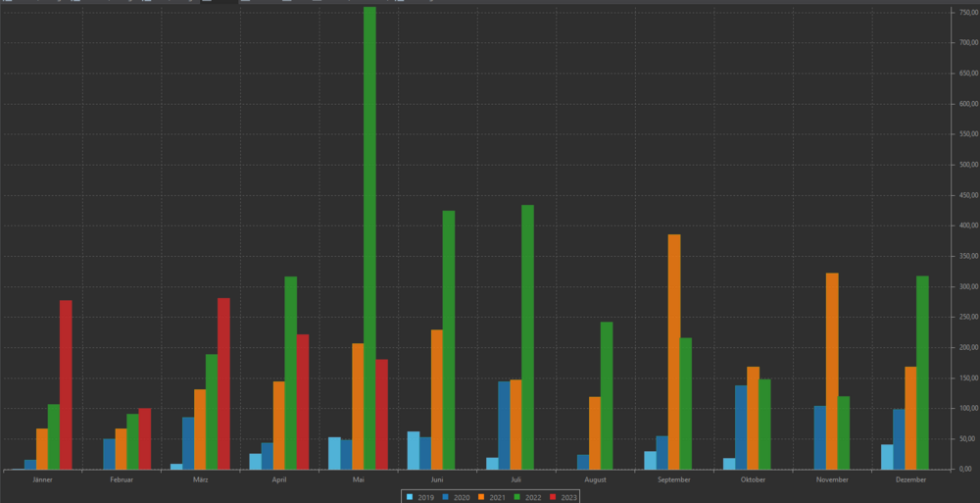Select the orange 2021 bar in Oktober

pyautogui.click(x=753, y=418)
